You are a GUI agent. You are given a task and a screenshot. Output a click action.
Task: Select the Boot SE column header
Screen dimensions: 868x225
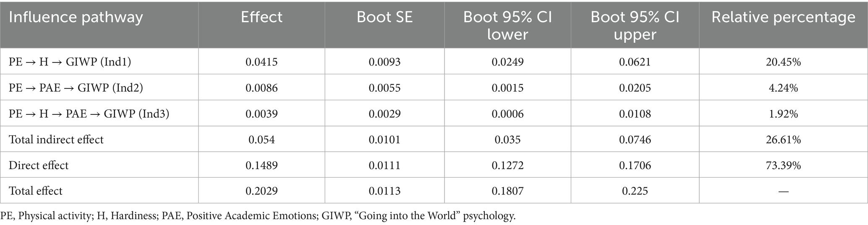click(x=384, y=17)
